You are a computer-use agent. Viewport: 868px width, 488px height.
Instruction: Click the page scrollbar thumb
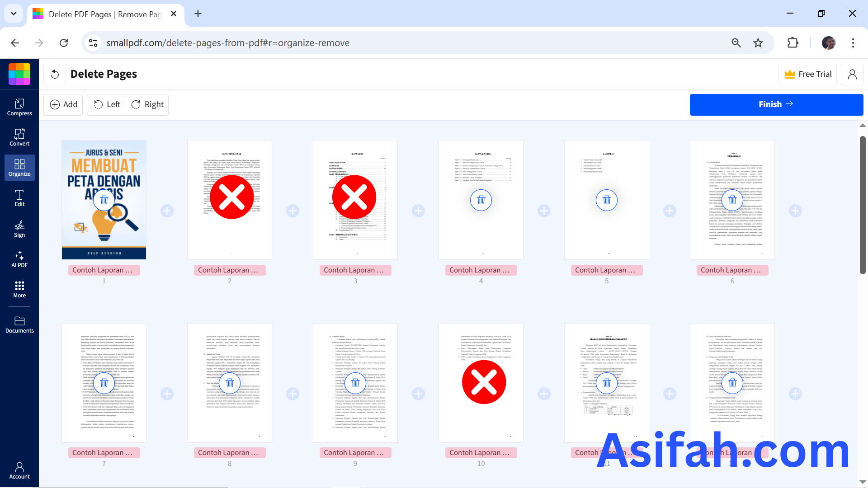click(x=863, y=205)
